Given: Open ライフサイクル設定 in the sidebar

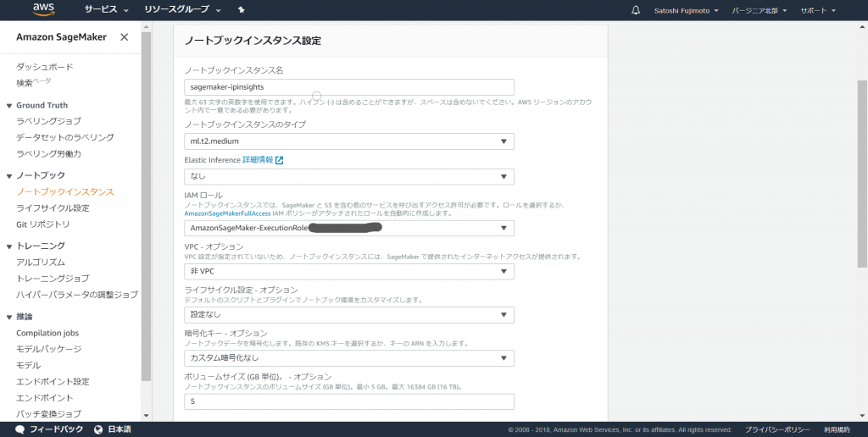Looking at the screenshot, I should coord(53,208).
